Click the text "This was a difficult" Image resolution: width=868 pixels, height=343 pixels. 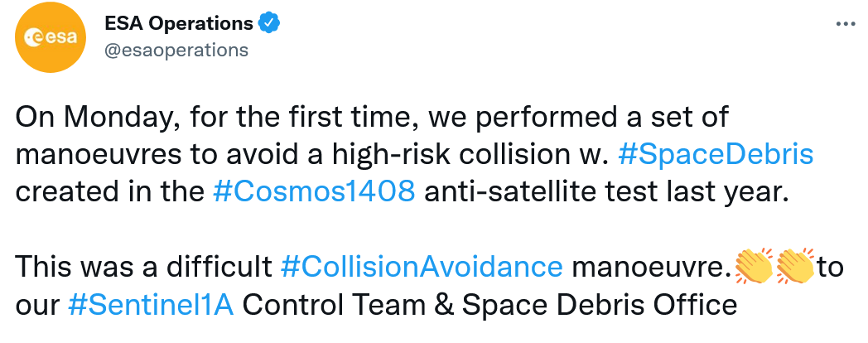click(144, 266)
